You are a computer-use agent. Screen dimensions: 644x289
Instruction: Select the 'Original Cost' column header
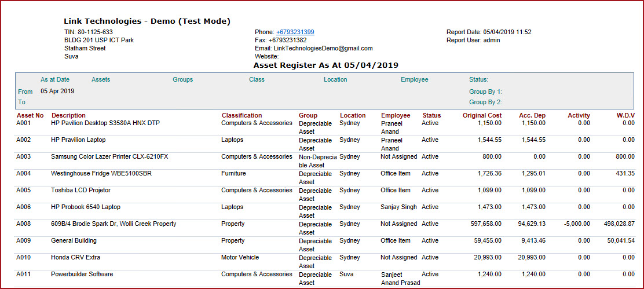(x=482, y=115)
